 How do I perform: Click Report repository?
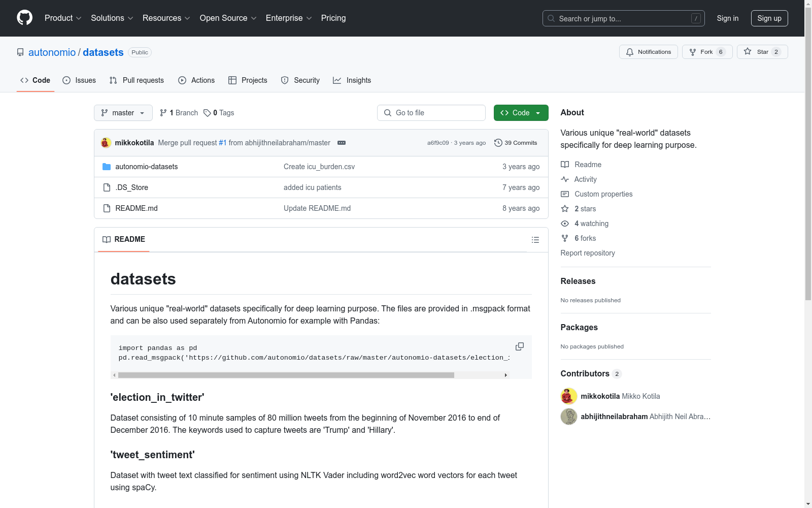[x=588, y=253]
